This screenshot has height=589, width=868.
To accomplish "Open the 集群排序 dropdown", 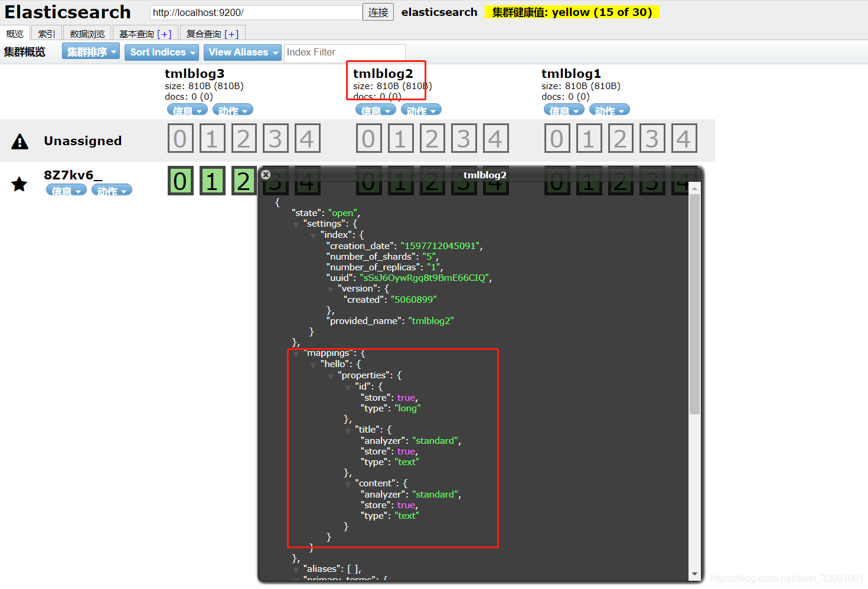I will pos(91,51).
